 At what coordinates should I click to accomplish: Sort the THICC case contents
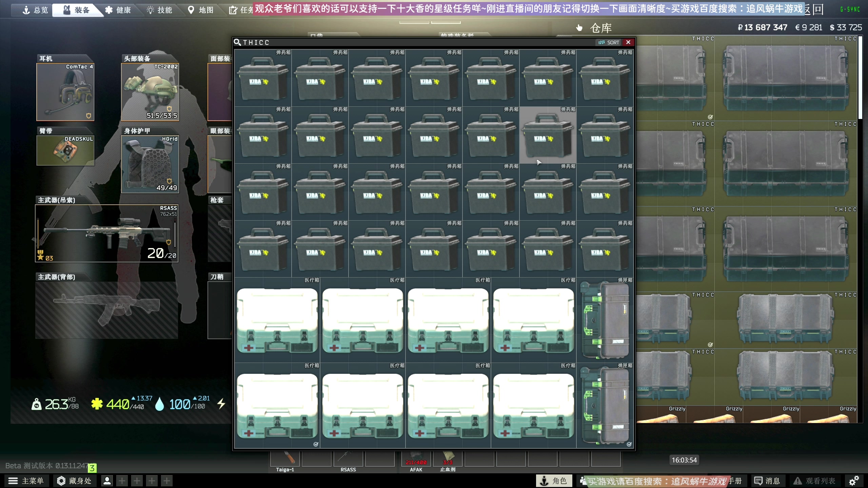pos(609,42)
